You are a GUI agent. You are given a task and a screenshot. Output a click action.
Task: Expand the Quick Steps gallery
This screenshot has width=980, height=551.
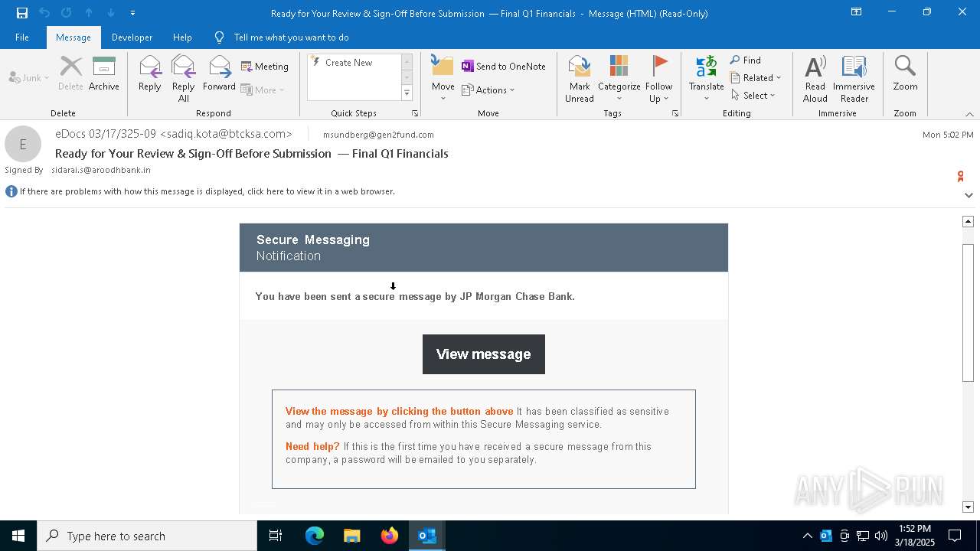click(x=407, y=93)
